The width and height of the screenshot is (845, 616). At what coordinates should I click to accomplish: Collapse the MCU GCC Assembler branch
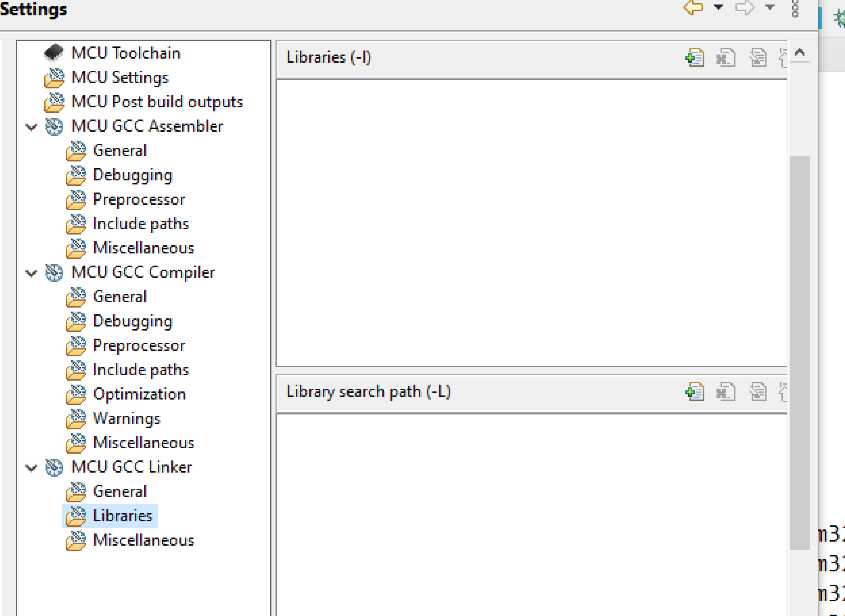[31, 127]
